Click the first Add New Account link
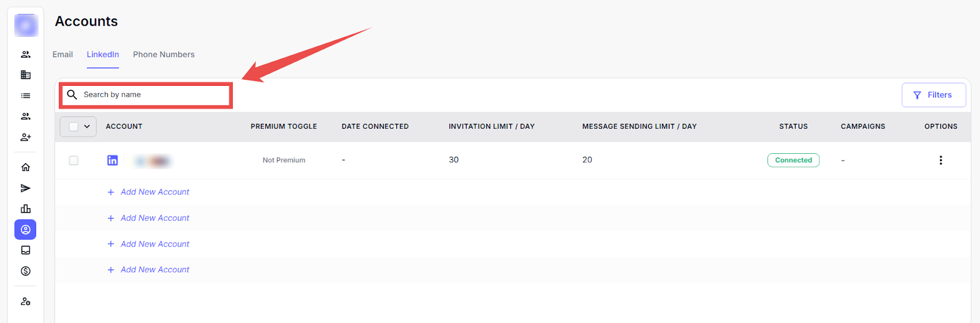 coord(154,192)
